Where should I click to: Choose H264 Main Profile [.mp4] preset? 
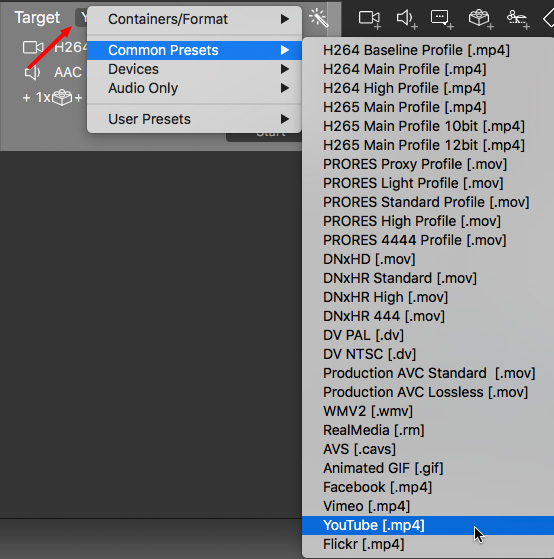click(428, 69)
